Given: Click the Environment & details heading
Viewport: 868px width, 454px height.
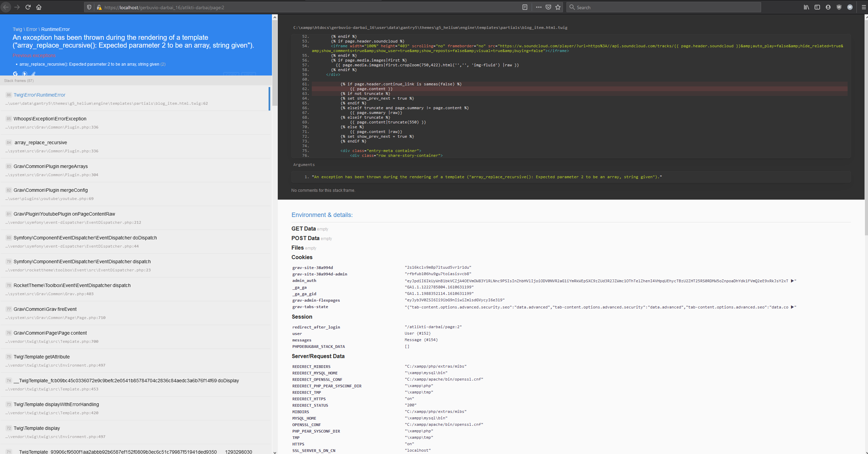Looking at the screenshot, I should [x=322, y=215].
